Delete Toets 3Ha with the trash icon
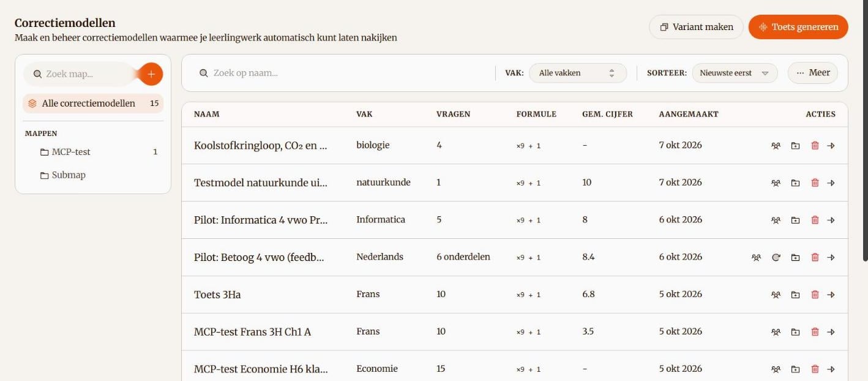Screen dimensions: 868x381 (815, 295)
